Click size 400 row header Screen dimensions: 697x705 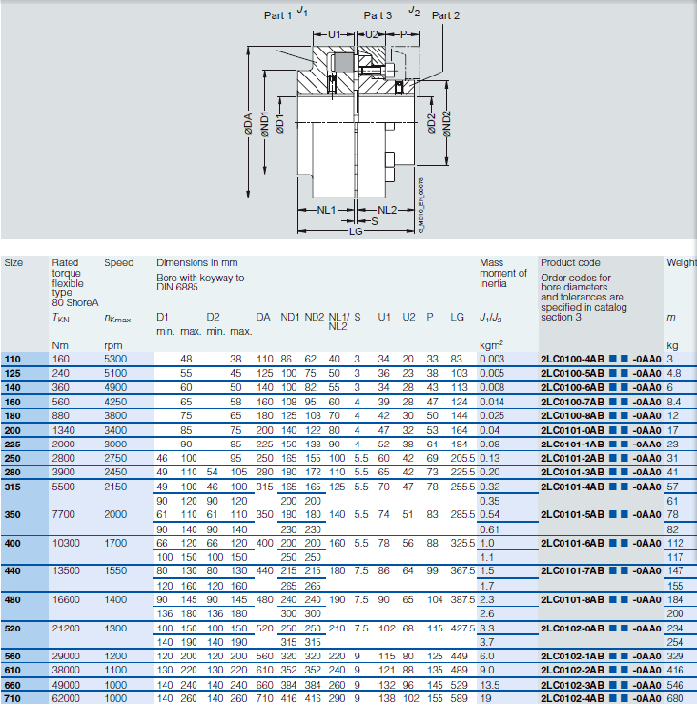13,542
